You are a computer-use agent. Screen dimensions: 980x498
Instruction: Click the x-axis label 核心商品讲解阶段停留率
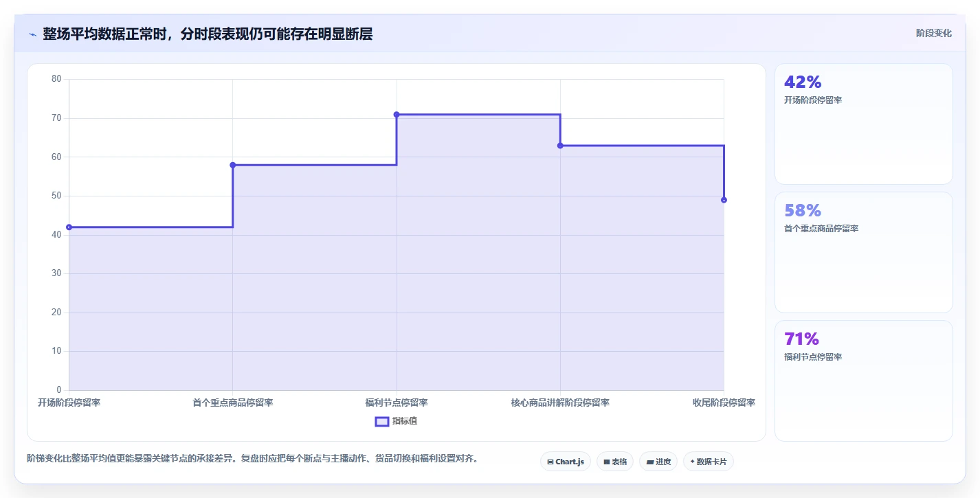coord(560,403)
